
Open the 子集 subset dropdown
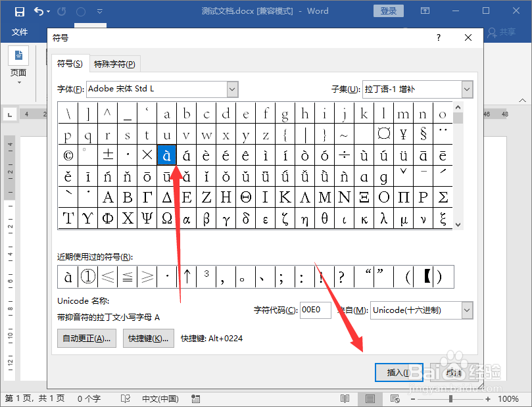click(x=467, y=89)
